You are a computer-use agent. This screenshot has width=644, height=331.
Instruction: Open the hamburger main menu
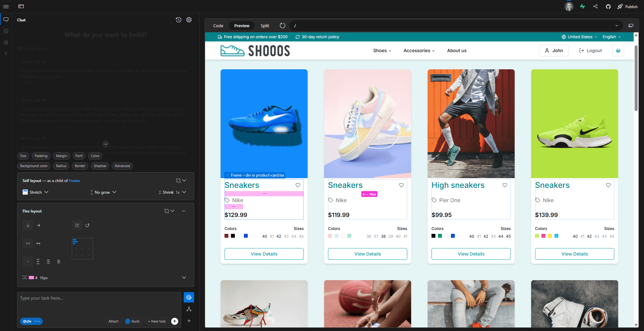(x=6, y=6)
